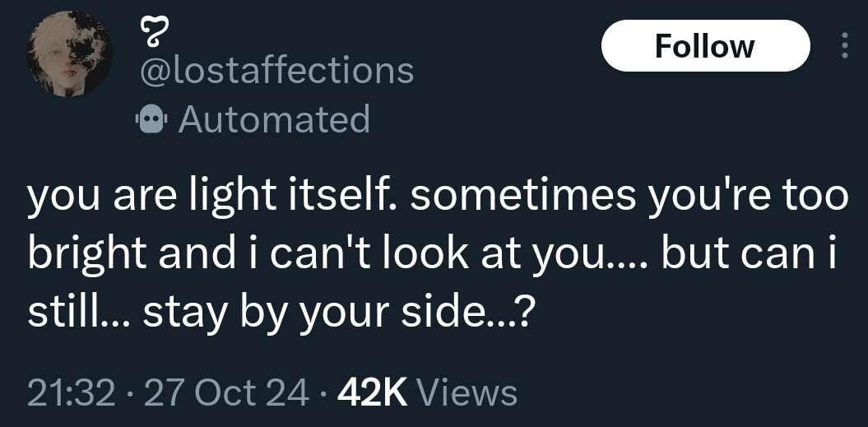The height and width of the screenshot is (427, 868).
Task: Open the @lostaffections profile picture
Action: coord(69,55)
